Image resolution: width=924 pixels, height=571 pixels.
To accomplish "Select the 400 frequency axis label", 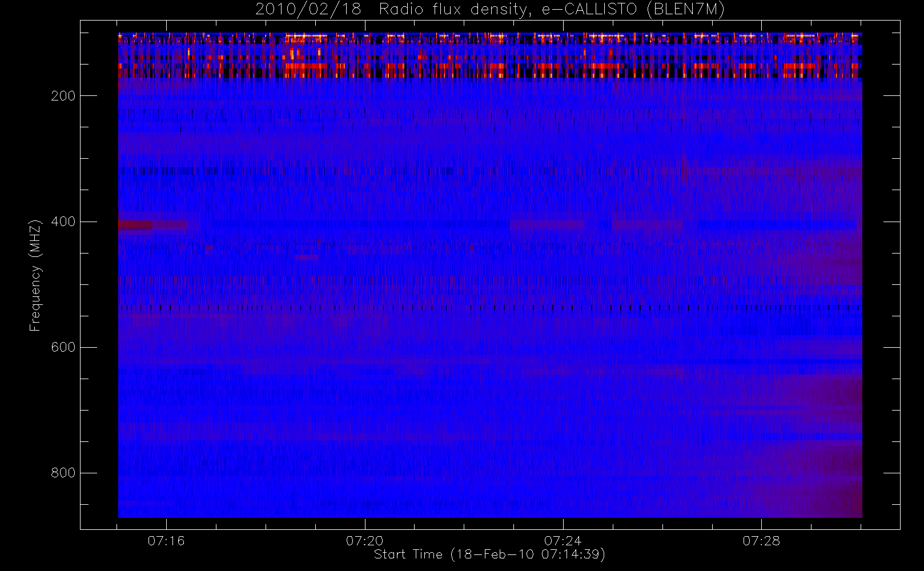I will pyautogui.click(x=63, y=222).
